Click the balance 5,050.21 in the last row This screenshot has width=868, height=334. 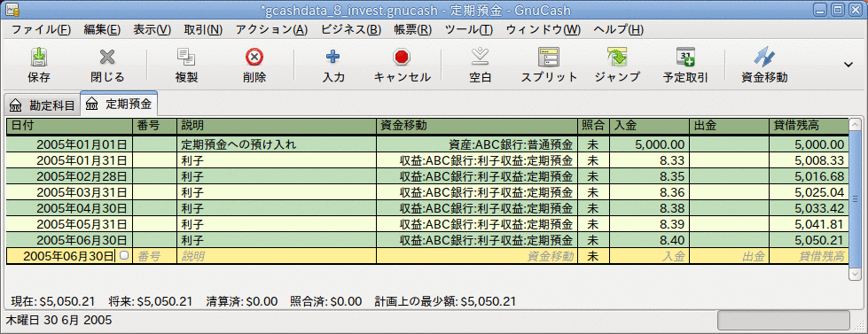(809, 241)
